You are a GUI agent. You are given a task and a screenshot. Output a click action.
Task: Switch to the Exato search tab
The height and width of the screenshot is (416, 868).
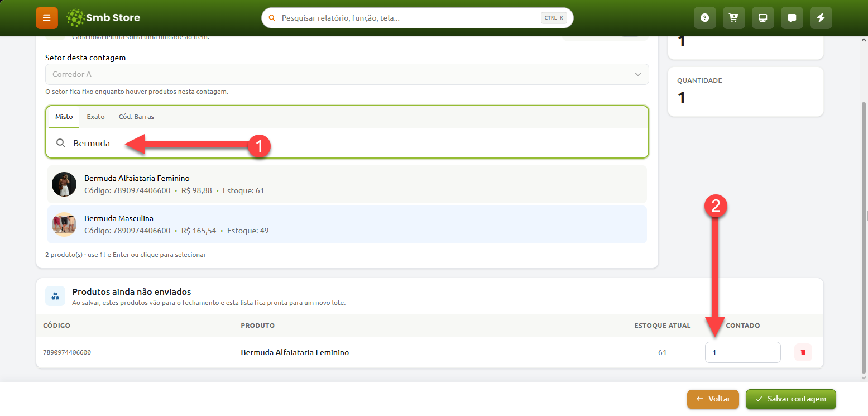click(95, 117)
